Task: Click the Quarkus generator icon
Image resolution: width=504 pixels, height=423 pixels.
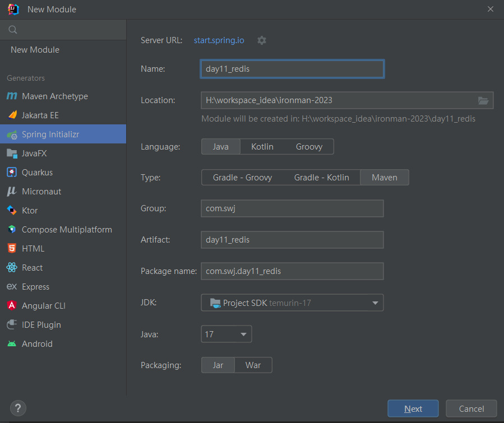Action: 12,173
